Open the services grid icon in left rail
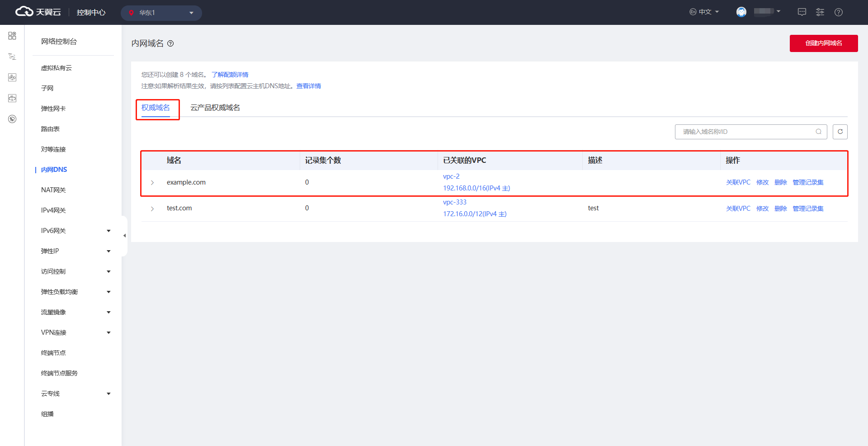This screenshot has height=446, width=868. [12, 36]
